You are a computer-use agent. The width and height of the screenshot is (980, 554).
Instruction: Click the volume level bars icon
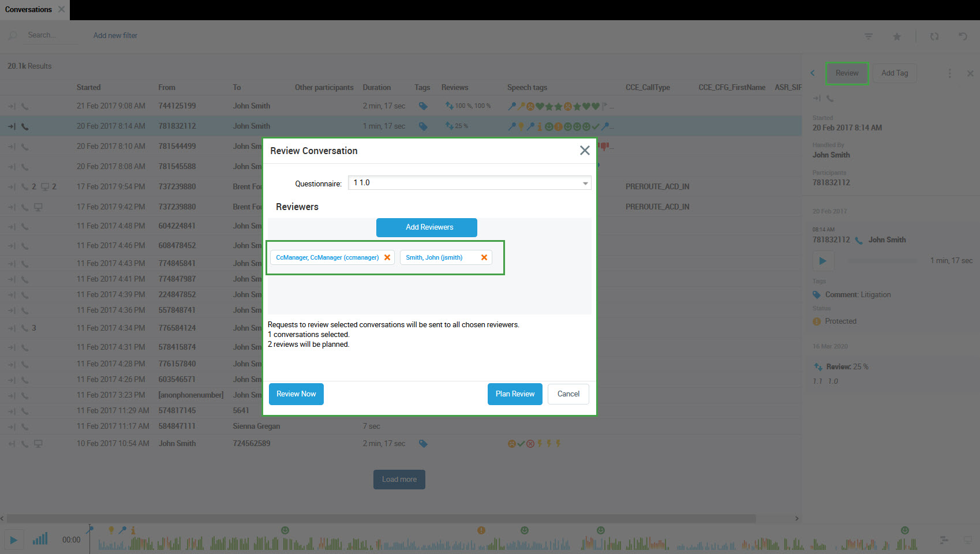(x=40, y=540)
